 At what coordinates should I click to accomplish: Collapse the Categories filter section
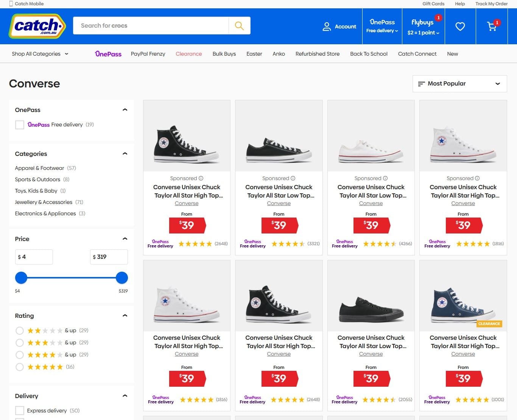pyautogui.click(x=125, y=154)
